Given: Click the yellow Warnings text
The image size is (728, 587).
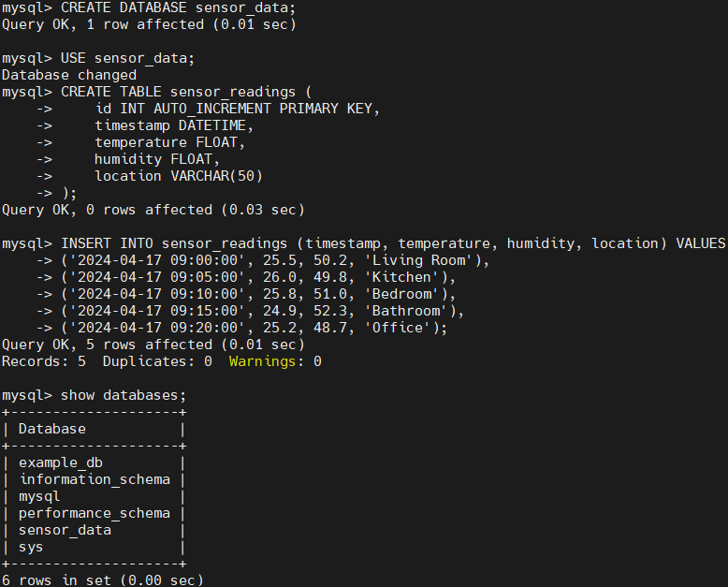Looking at the screenshot, I should (262, 361).
